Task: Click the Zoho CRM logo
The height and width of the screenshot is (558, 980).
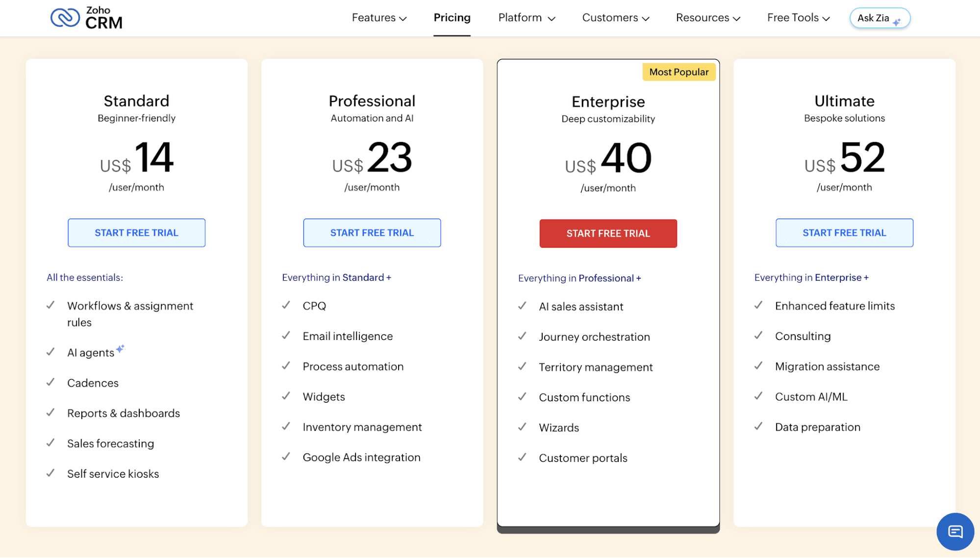Action: (87, 18)
